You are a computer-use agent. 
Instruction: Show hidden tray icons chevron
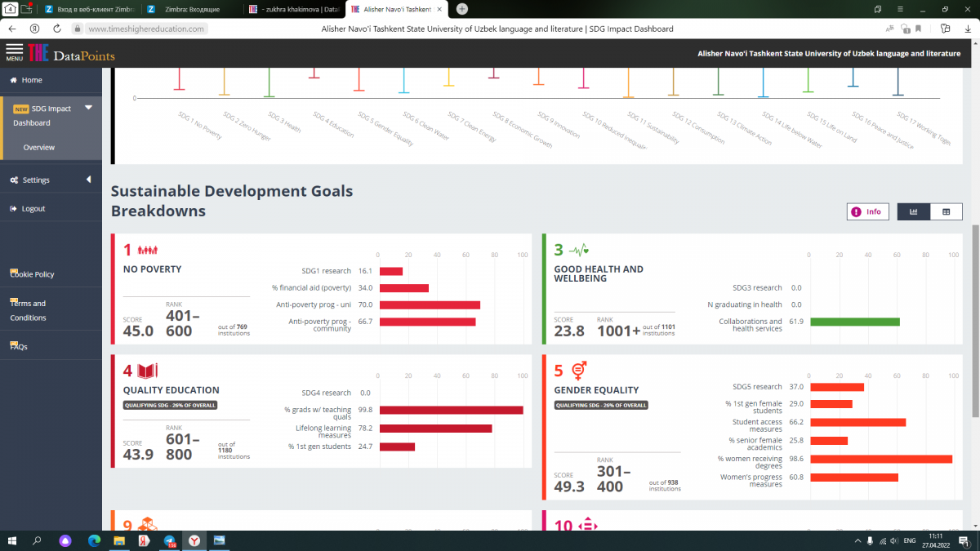coord(856,540)
